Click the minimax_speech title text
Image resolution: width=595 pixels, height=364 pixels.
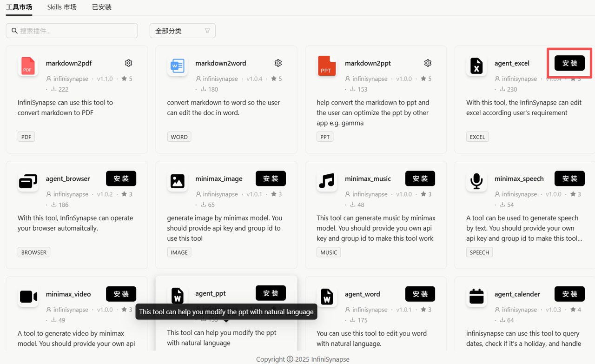click(519, 179)
